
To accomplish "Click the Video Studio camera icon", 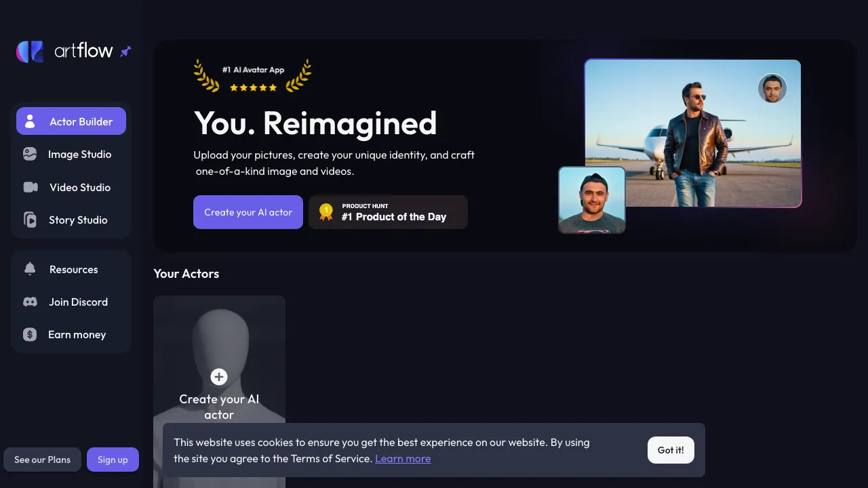I will [x=30, y=187].
